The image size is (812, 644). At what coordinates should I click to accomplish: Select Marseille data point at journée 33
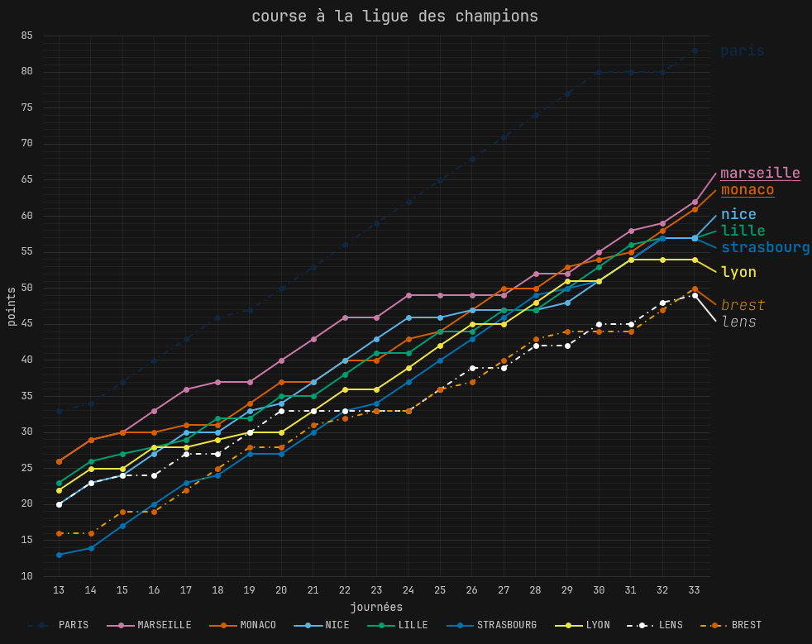[695, 202]
